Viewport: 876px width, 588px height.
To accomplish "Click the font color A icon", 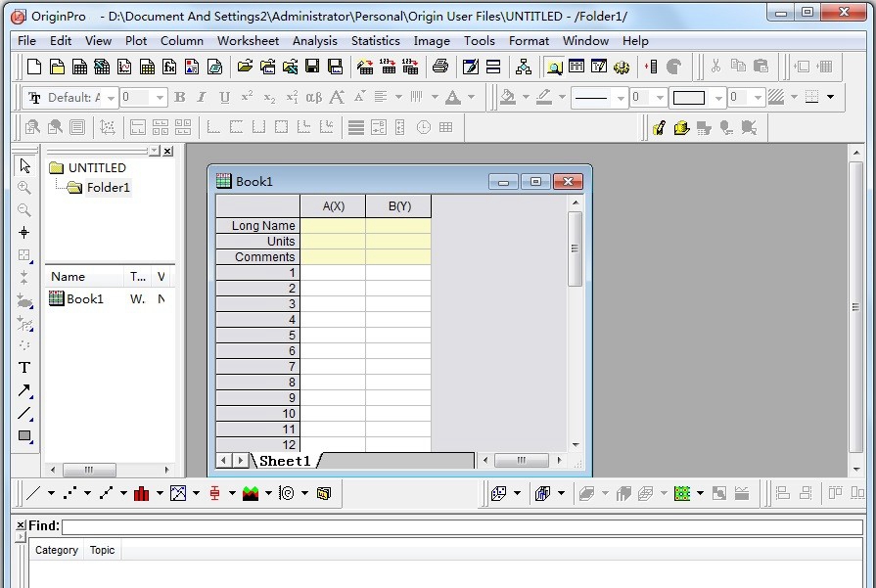I will tap(453, 97).
